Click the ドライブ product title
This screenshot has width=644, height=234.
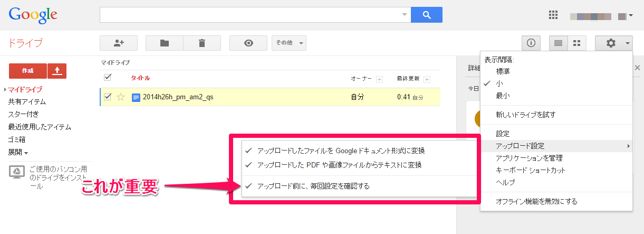(x=25, y=43)
